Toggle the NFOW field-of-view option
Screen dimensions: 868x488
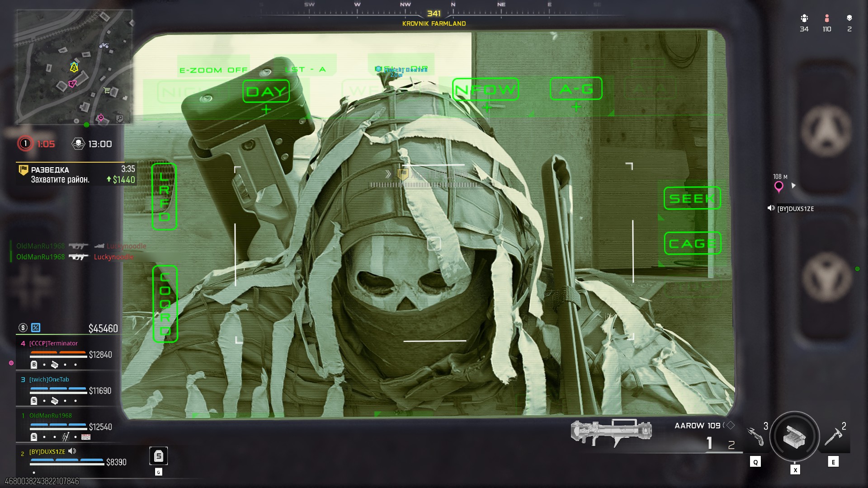click(x=486, y=89)
